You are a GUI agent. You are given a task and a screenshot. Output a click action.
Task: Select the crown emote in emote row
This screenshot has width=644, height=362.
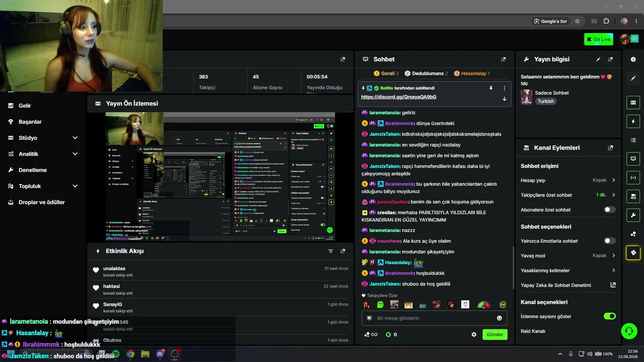pyautogui.click(x=408, y=305)
